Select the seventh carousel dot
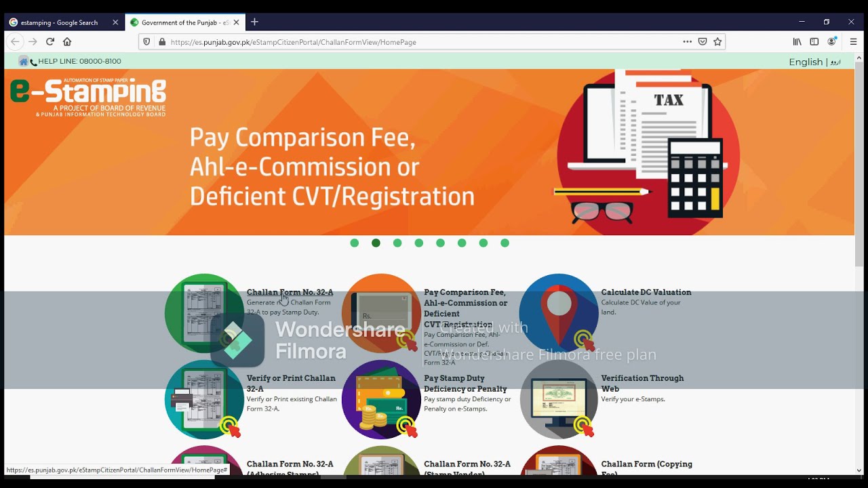The image size is (868, 488). pyautogui.click(x=484, y=243)
